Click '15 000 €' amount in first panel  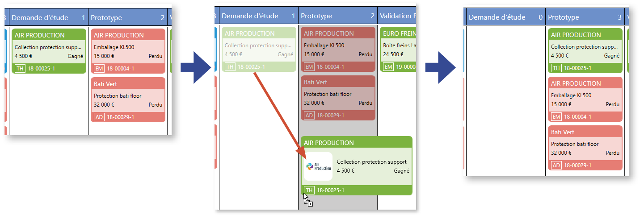pyautogui.click(x=104, y=56)
